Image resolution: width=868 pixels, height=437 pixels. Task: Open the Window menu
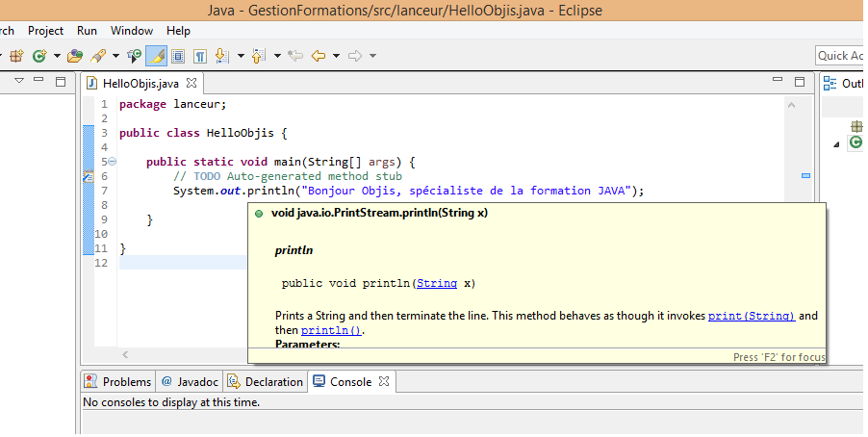pos(132,31)
